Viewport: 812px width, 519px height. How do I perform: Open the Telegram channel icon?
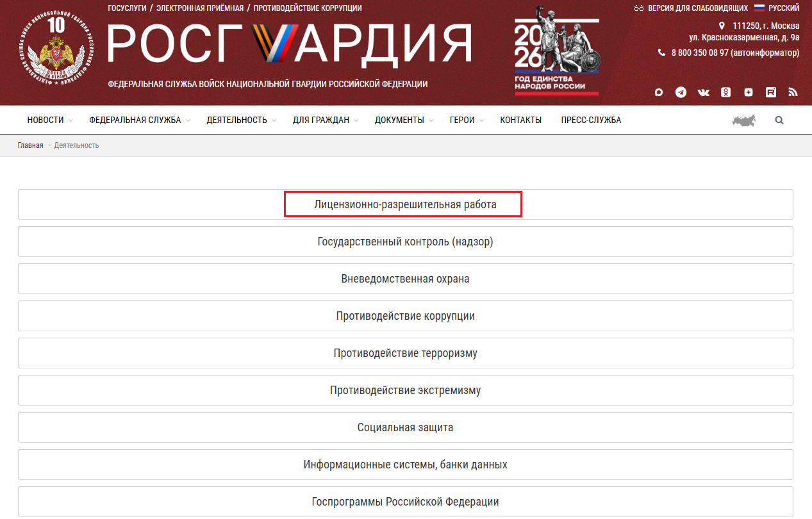[x=681, y=92]
